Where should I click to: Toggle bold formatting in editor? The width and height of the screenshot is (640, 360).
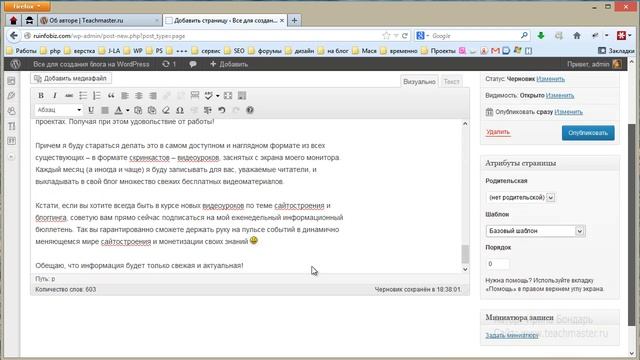coord(41,96)
